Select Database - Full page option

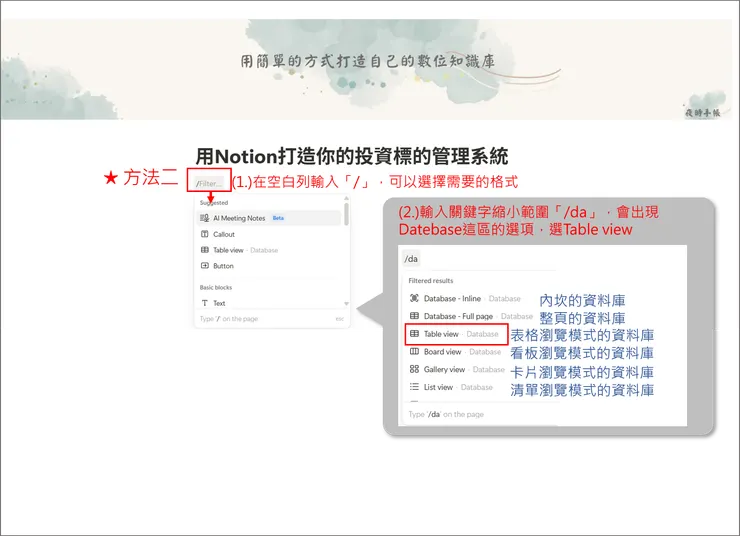(472, 316)
